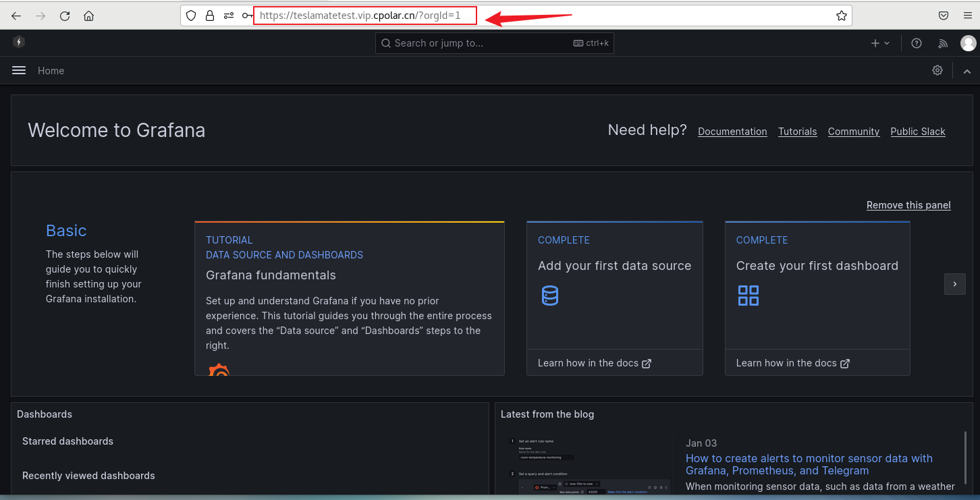Click the Jan 03 blog date

tap(701, 443)
